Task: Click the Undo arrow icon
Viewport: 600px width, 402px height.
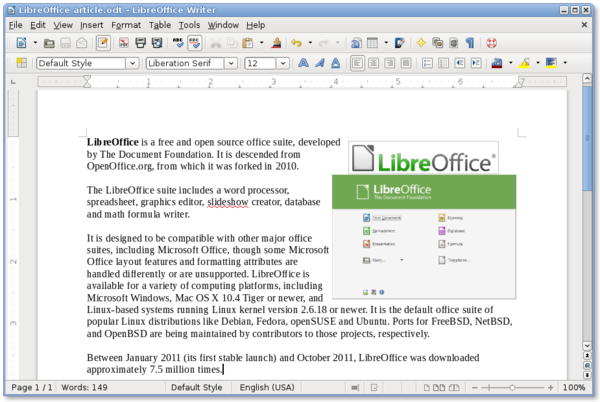Action: coord(297,43)
